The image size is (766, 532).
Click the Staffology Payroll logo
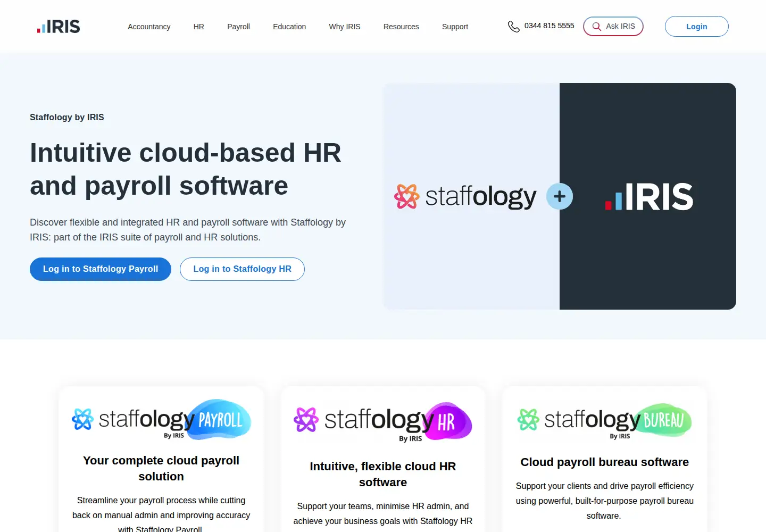coord(161,420)
